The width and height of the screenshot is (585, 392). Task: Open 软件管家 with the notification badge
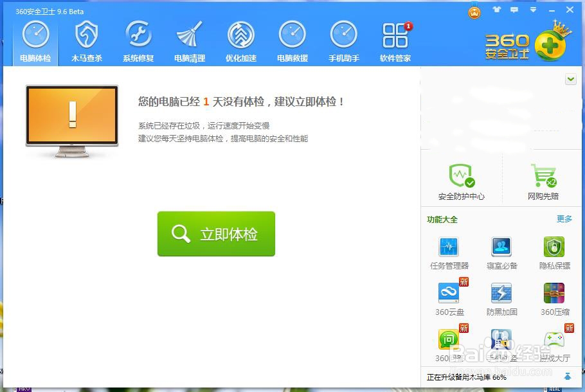(395, 39)
